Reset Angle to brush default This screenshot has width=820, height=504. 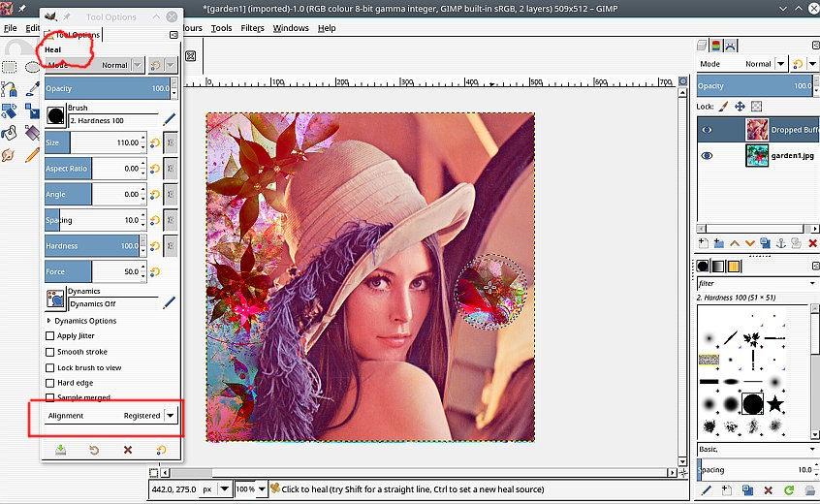(x=155, y=194)
